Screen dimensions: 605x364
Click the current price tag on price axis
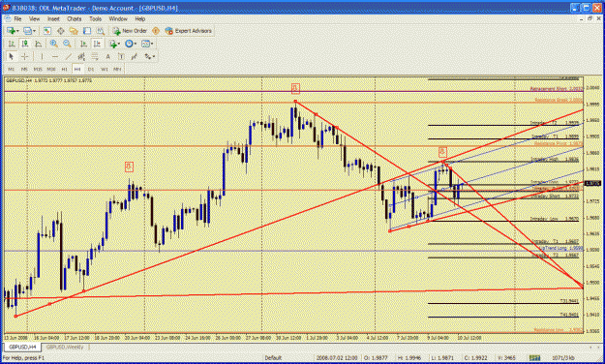point(592,184)
